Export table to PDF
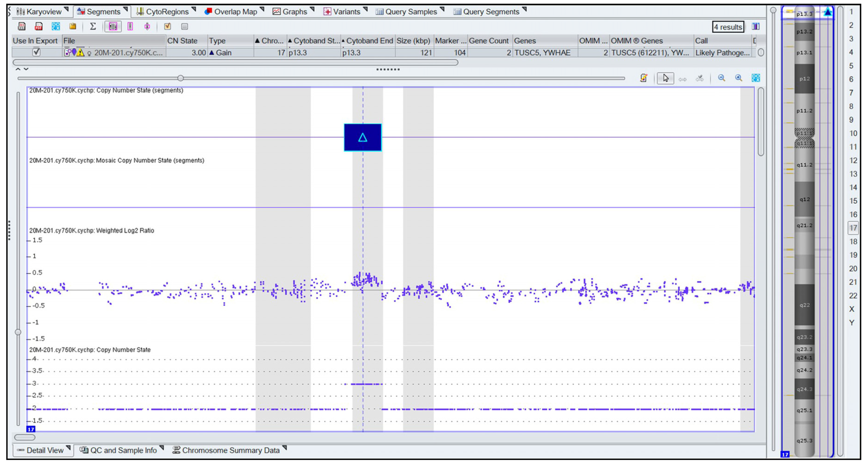 (x=39, y=26)
